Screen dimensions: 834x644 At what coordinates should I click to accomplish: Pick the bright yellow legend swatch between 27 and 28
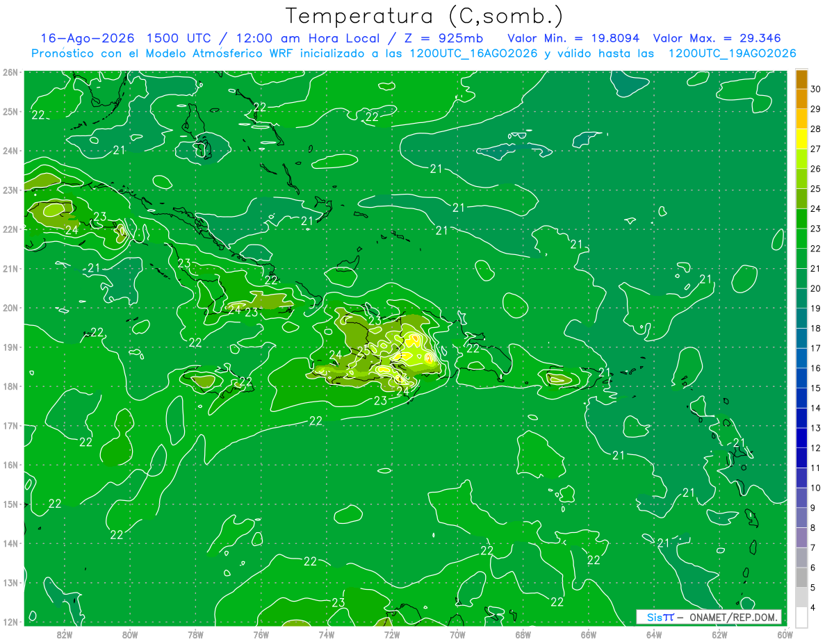tap(801, 139)
